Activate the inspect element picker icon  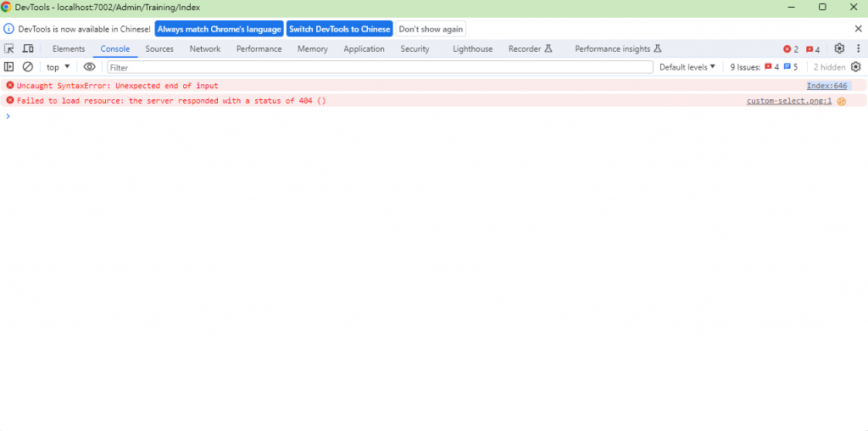[x=8, y=48]
